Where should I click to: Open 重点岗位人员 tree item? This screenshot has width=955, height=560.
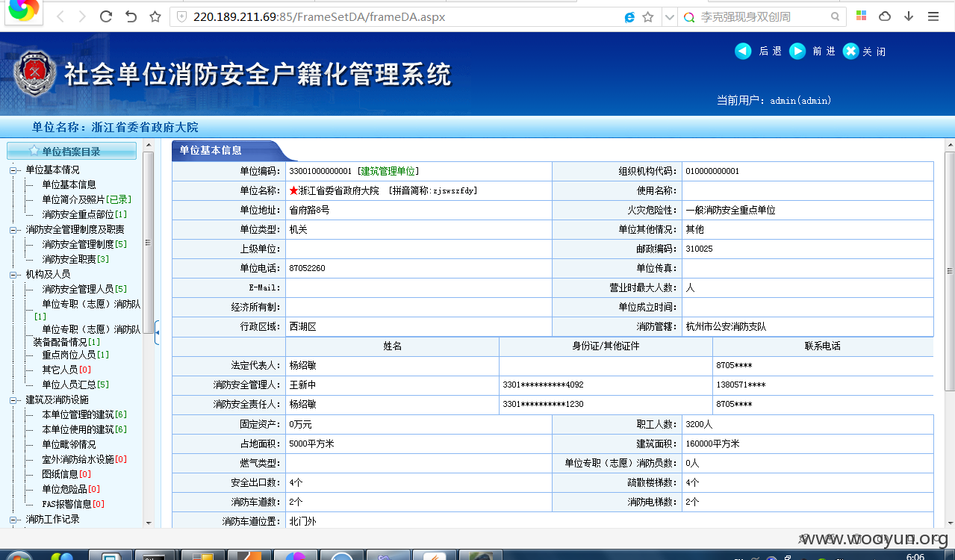75,355
